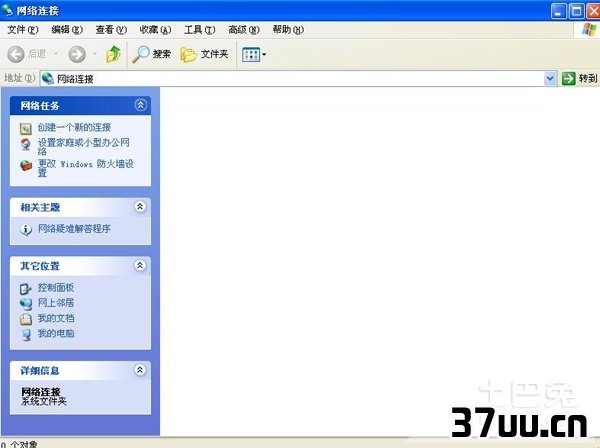Click the 系统文件夹 detail text

pyautogui.click(x=44, y=401)
